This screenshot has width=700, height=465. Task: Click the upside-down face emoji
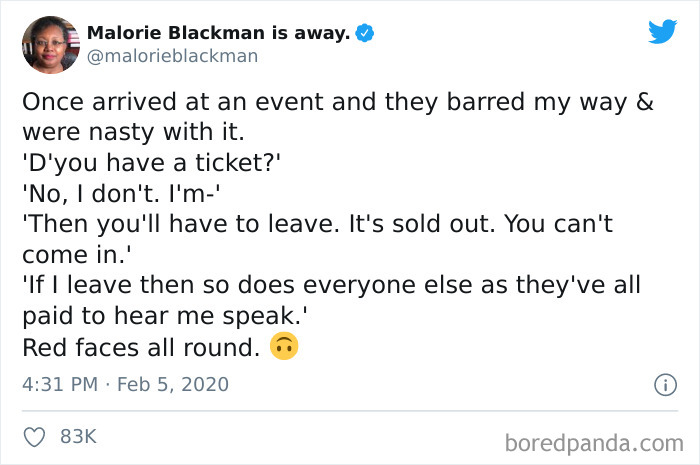click(x=285, y=347)
